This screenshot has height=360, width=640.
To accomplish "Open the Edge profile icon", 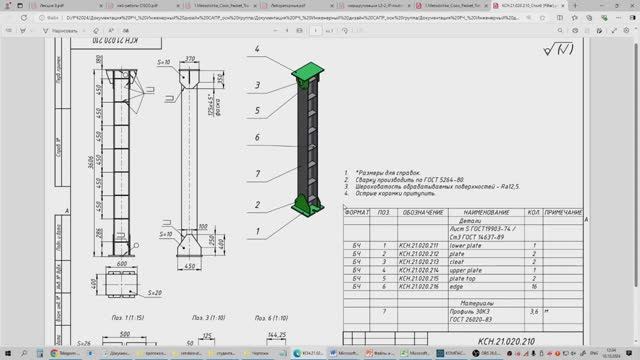I will click(7, 6).
